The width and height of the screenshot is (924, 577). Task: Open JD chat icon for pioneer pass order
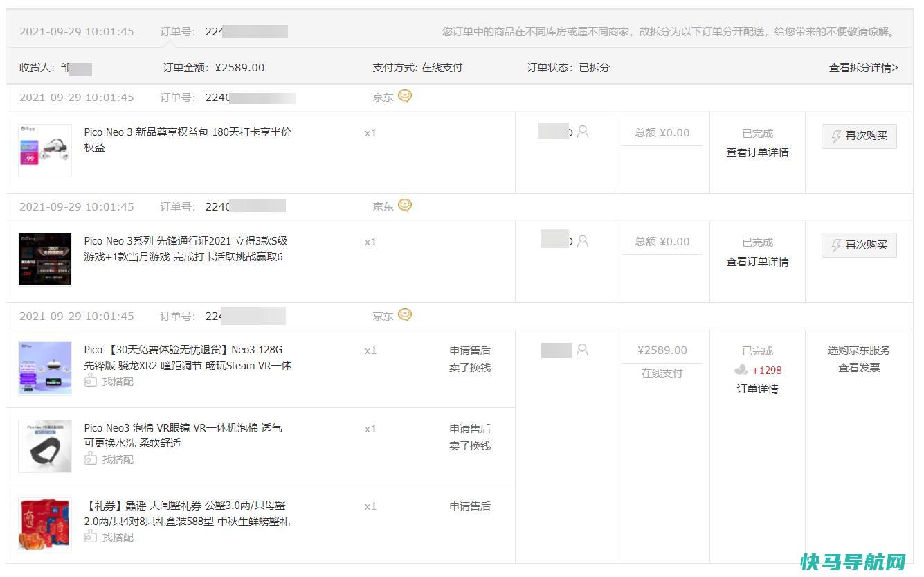tap(405, 206)
